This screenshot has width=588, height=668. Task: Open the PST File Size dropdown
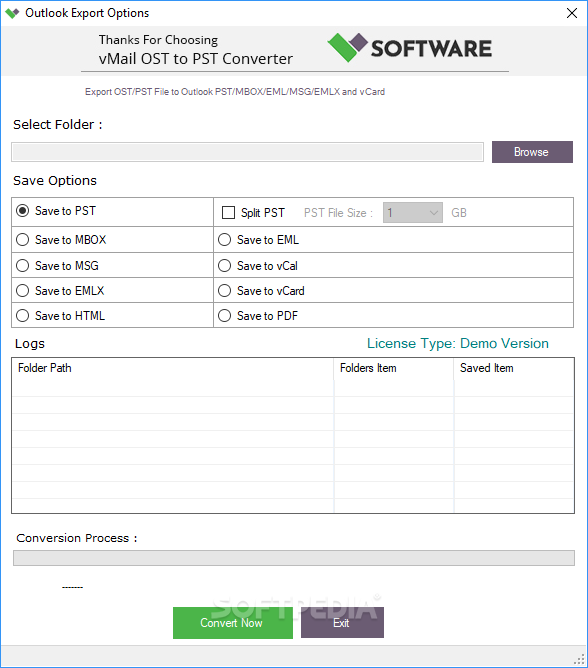[412, 213]
